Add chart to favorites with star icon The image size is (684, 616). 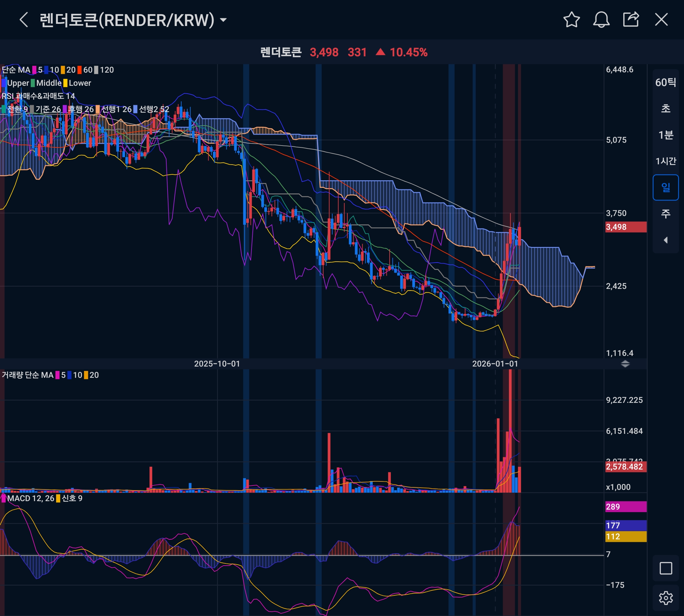click(x=572, y=20)
